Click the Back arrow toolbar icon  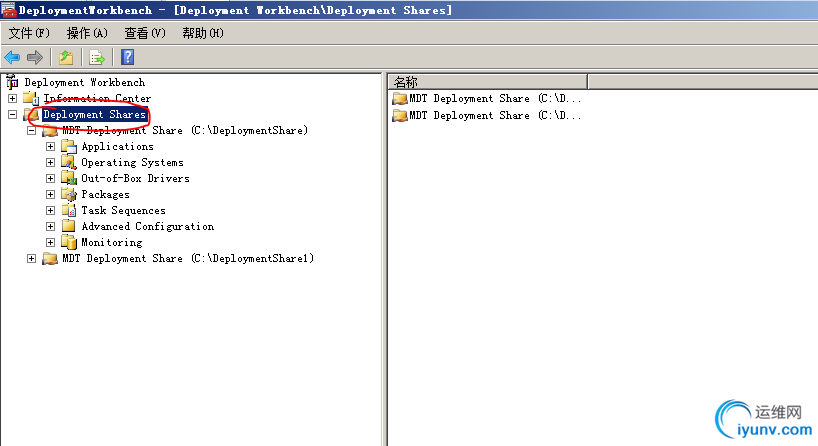[12, 57]
